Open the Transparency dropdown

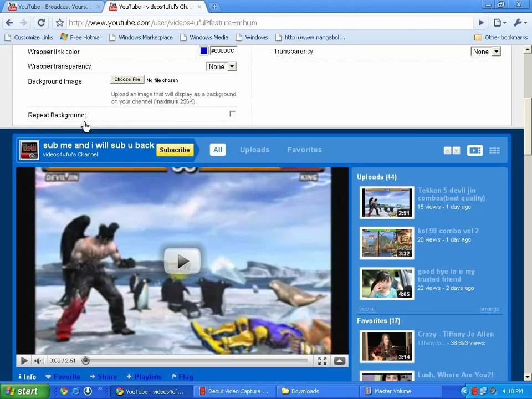pyautogui.click(x=485, y=52)
